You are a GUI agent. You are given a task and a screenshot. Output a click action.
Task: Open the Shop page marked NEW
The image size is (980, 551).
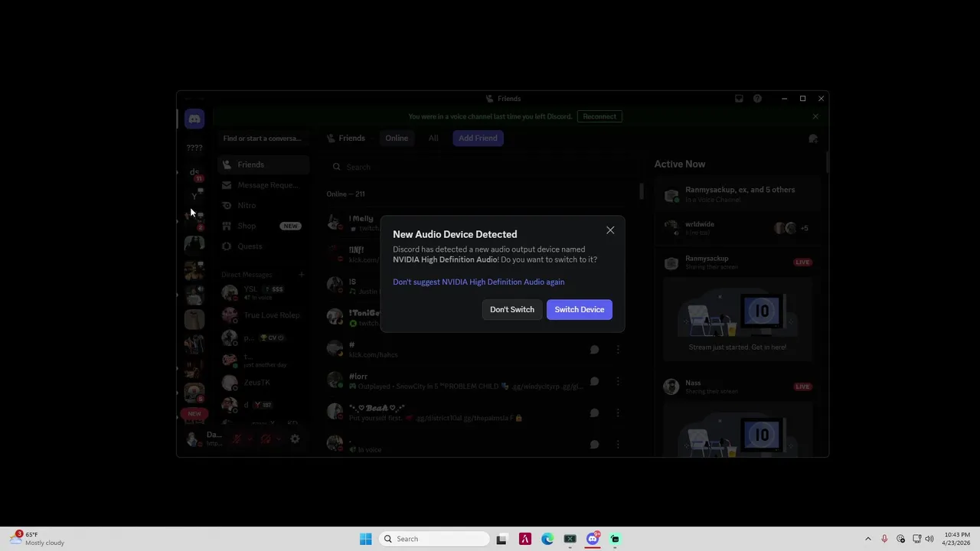click(x=263, y=226)
